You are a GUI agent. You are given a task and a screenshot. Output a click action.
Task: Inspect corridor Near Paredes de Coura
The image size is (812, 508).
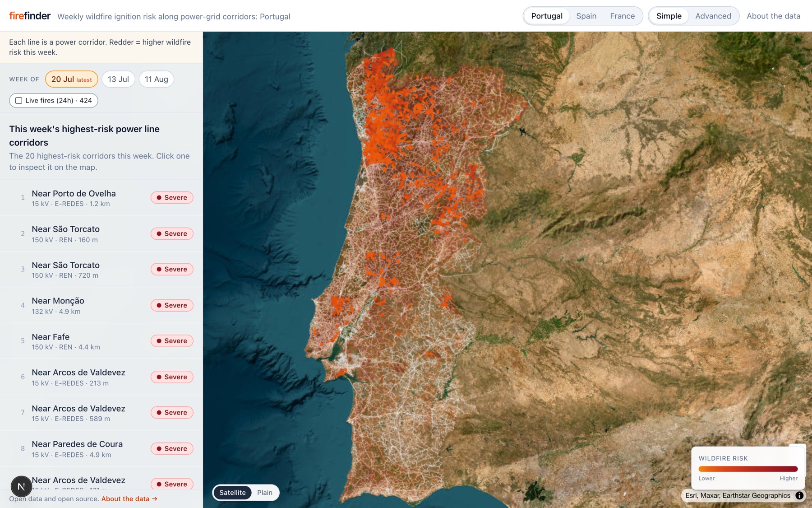pos(101,449)
